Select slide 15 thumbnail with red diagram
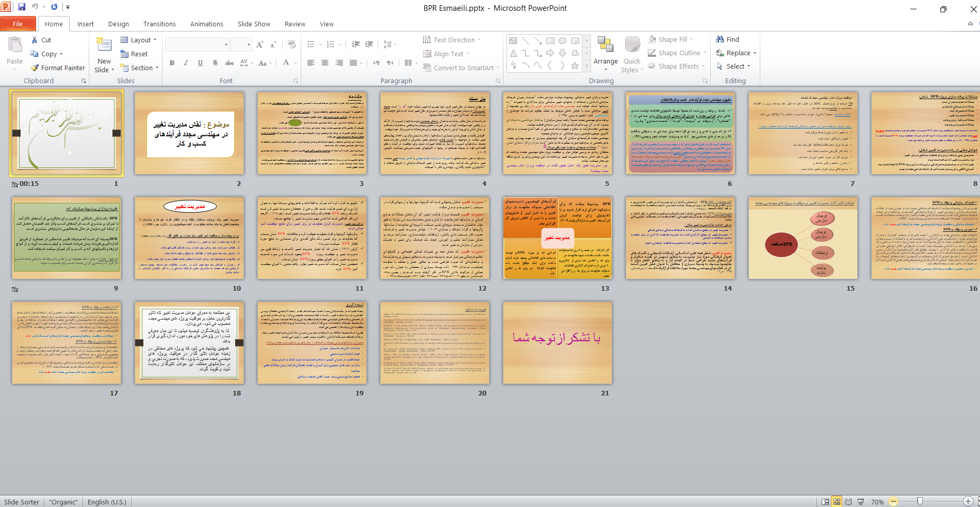The image size is (980, 507). click(803, 238)
